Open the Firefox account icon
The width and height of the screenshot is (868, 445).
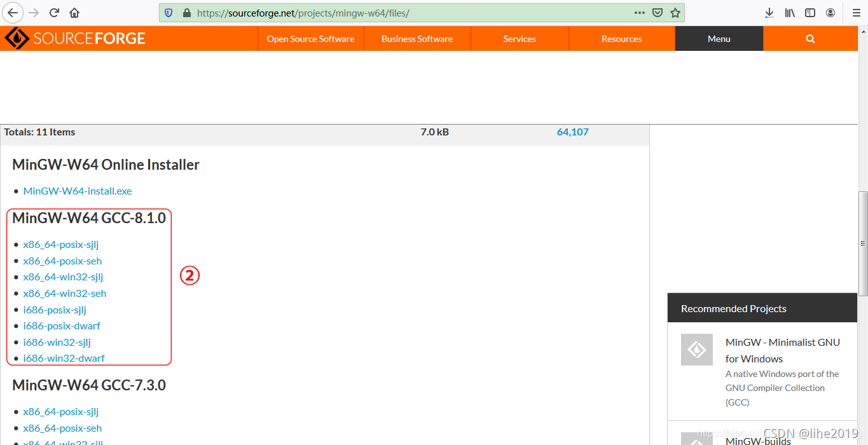(830, 13)
